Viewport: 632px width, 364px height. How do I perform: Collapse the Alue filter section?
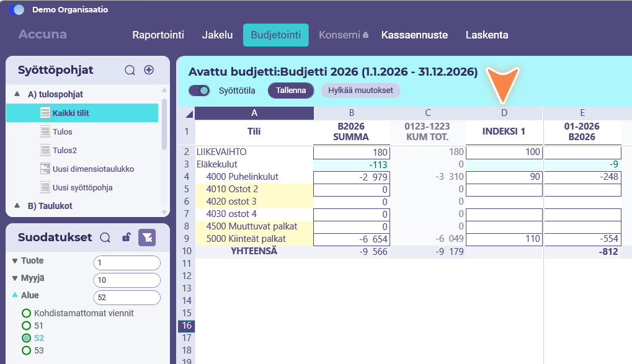(x=15, y=295)
